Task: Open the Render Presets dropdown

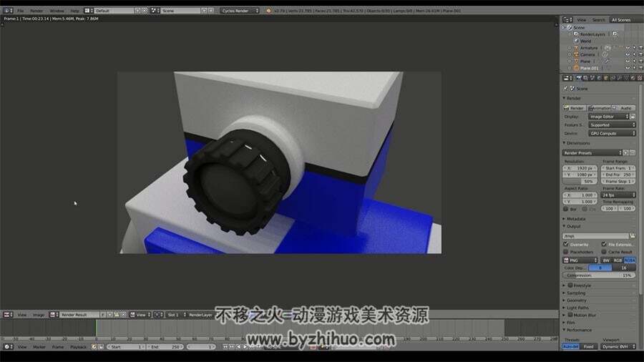Action: tap(592, 152)
